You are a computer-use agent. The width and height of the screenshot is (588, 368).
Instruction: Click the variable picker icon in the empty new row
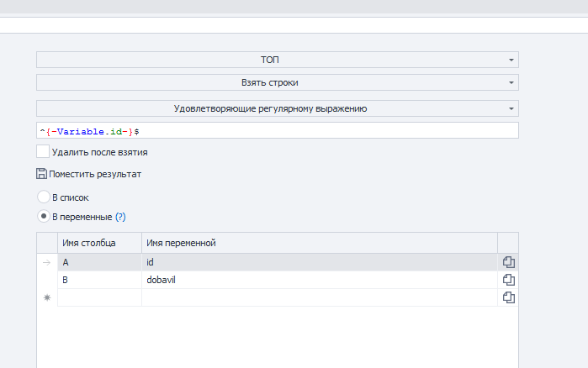(x=508, y=297)
